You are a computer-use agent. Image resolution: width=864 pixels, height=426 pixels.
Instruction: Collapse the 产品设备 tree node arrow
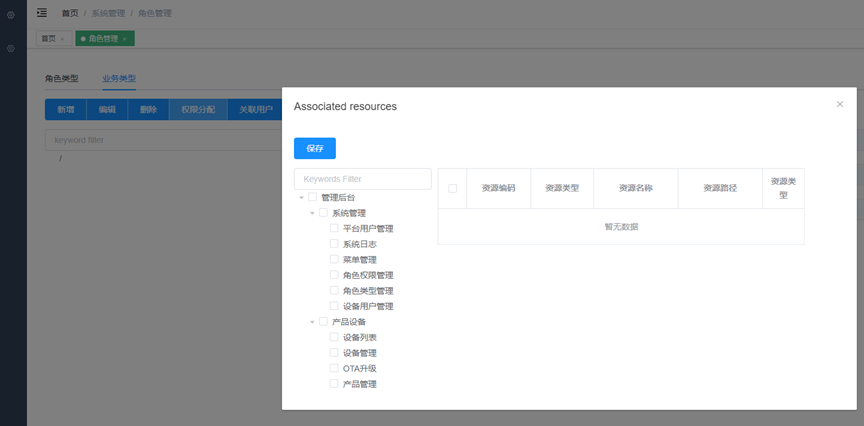pyautogui.click(x=312, y=322)
